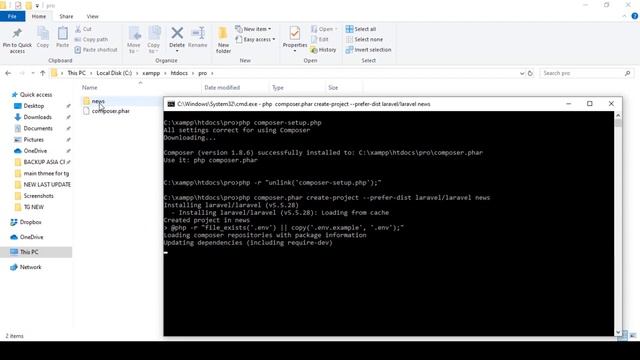Click the Paste ribbon icon
Screen dimensions: 640x360
point(62,33)
